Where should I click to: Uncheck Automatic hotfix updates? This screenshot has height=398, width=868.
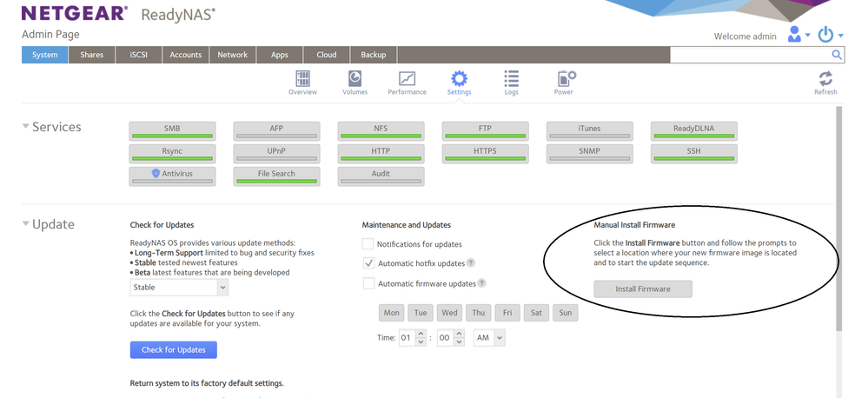(368, 263)
